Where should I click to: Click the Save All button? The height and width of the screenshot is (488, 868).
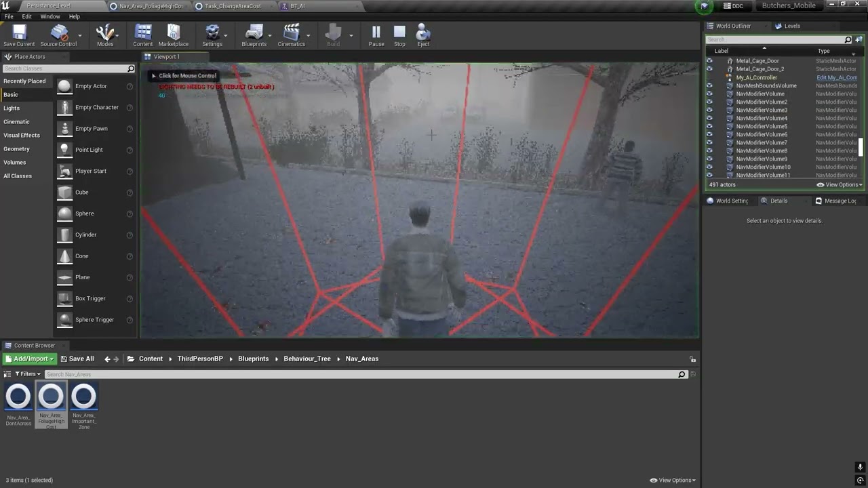(x=77, y=359)
